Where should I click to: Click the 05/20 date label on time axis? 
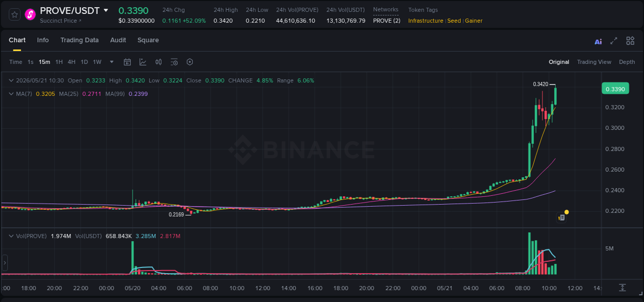[132, 288]
